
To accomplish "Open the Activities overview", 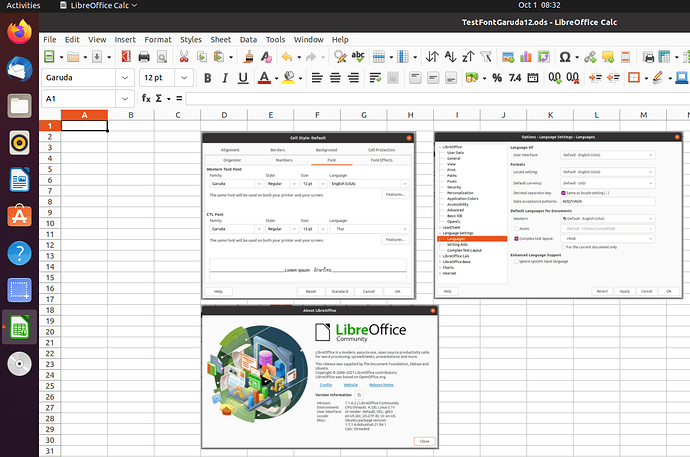I will (x=23, y=5).
